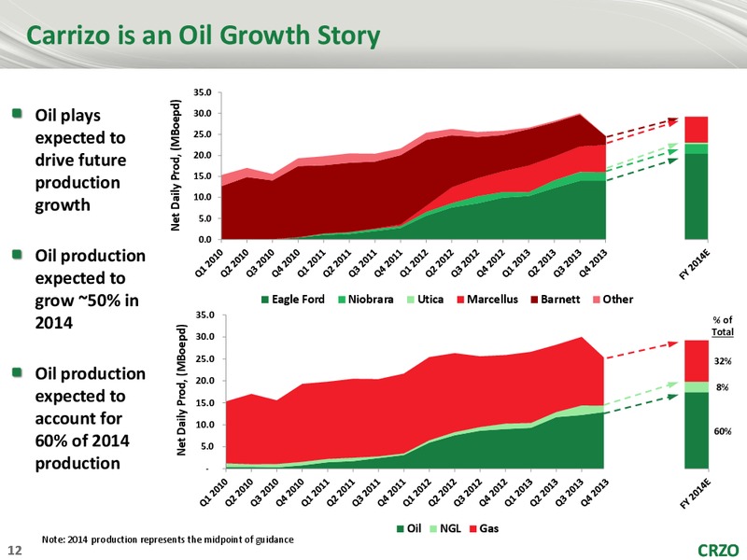Click the '8%' label beside the NGL segment
This screenshot has width=747, height=560.
point(722,387)
